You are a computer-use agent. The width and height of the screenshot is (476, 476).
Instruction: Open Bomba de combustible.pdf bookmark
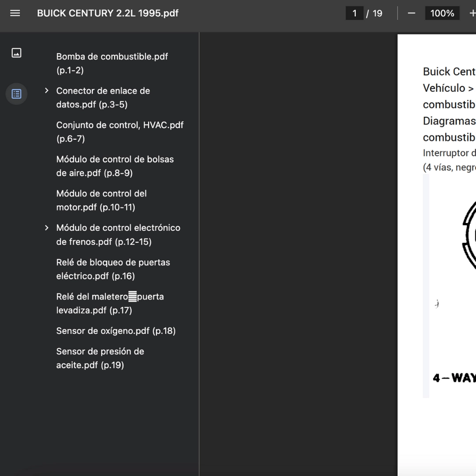[112, 63]
